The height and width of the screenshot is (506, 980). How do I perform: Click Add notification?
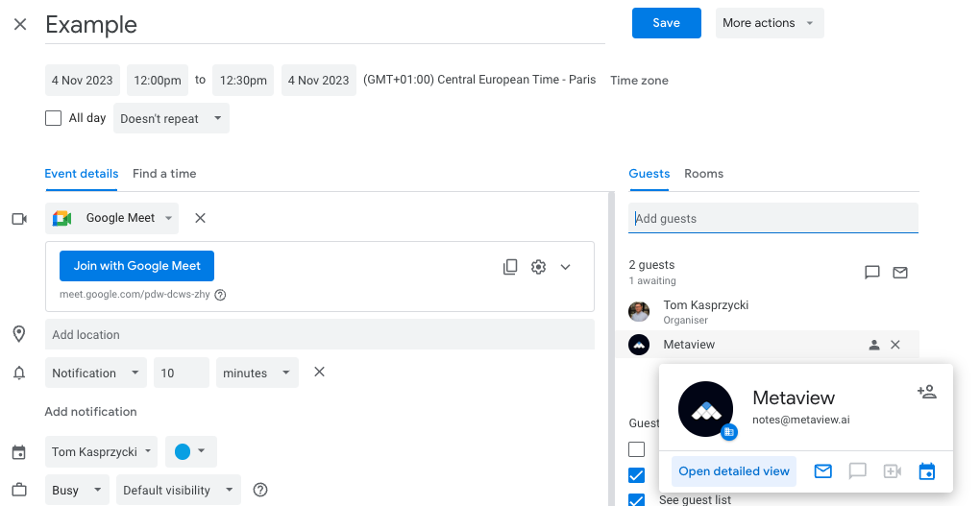[x=90, y=412]
